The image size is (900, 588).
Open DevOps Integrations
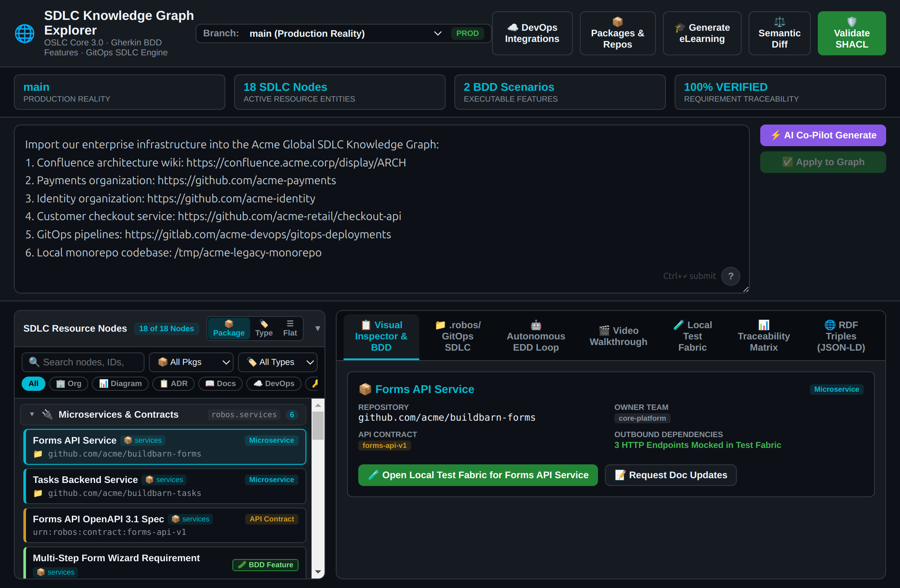pyautogui.click(x=532, y=33)
